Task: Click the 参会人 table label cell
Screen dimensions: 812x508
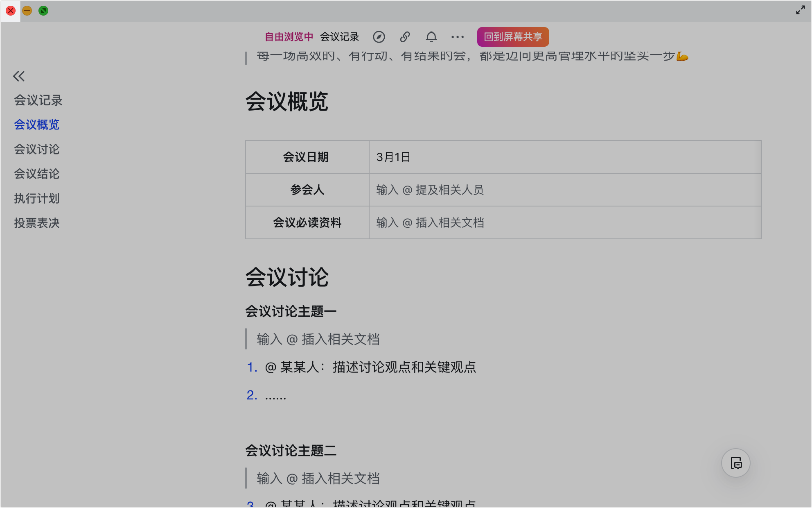Action: click(x=307, y=190)
